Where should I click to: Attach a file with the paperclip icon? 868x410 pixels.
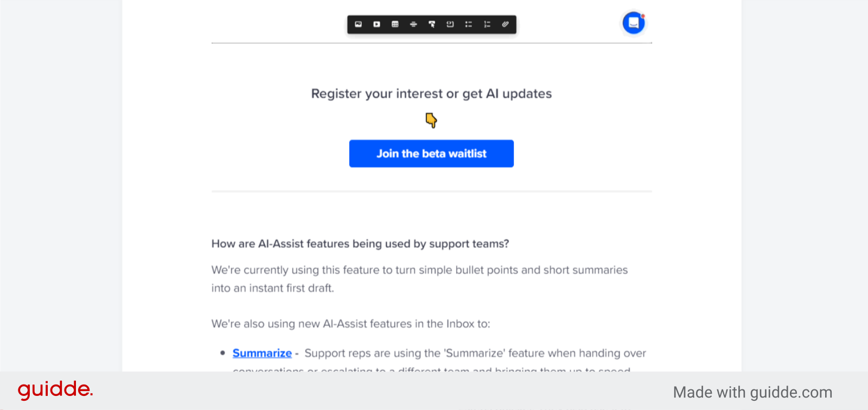[506, 24]
